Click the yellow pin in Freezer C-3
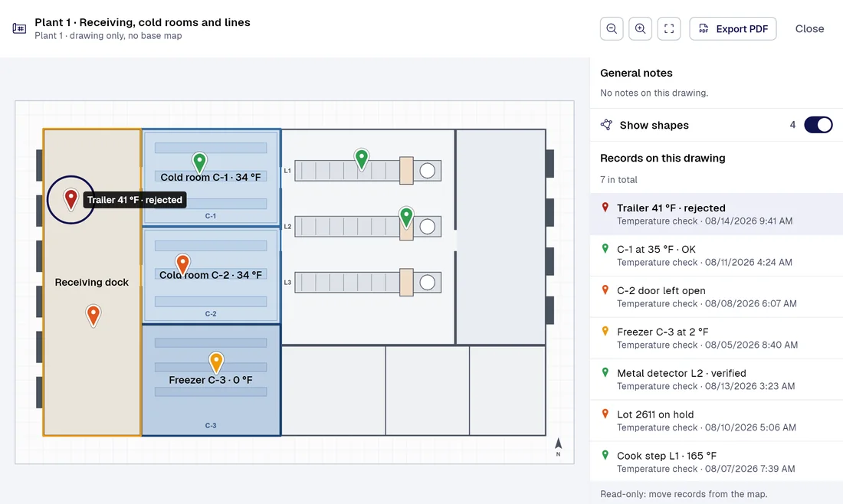Image resolution: width=843 pixels, height=504 pixels. tap(216, 363)
